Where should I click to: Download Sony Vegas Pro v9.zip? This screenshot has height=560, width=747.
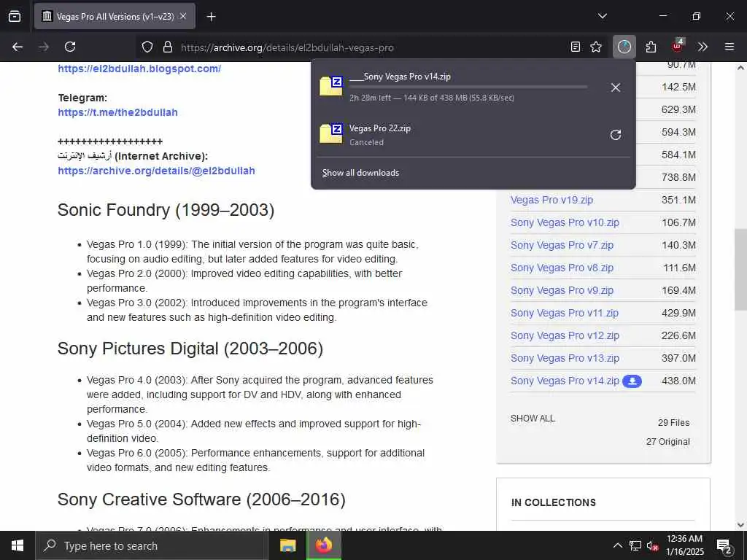(562, 290)
